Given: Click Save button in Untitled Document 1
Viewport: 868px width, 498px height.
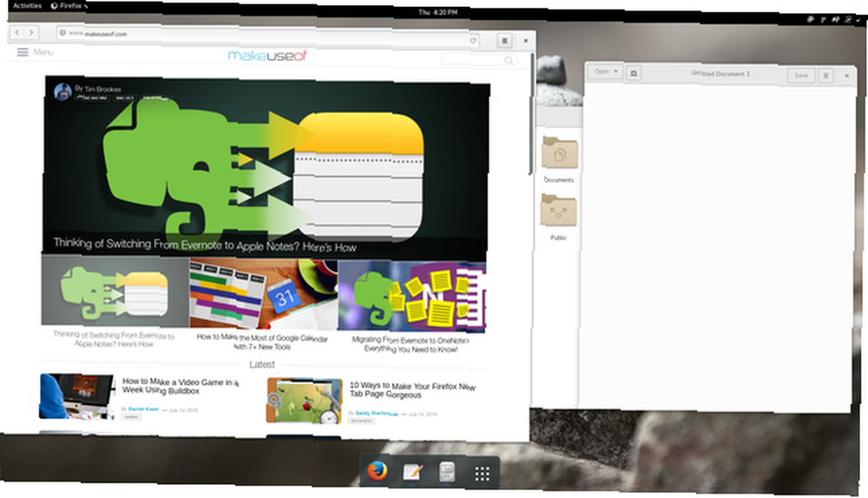Looking at the screenshot, I should click(x=801, y=75).
